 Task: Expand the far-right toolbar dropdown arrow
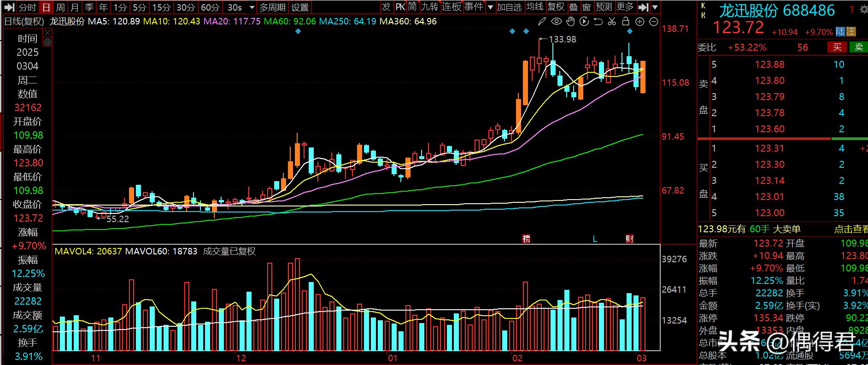655,7
